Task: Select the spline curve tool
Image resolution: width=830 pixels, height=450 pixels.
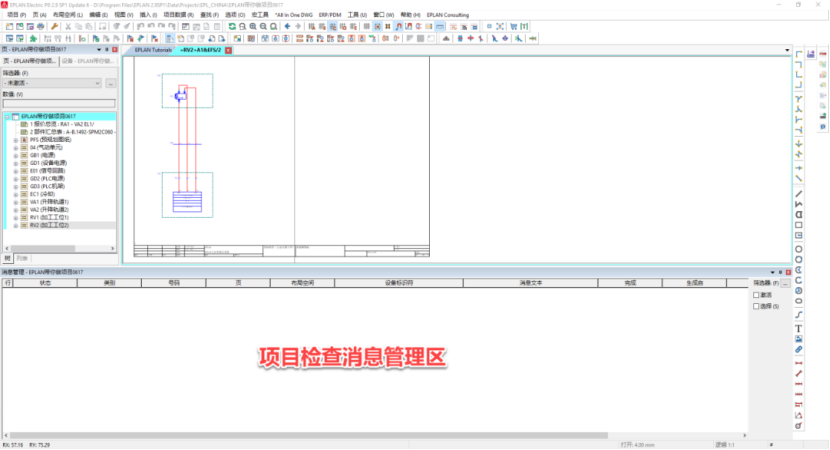Action: (799, 315)
